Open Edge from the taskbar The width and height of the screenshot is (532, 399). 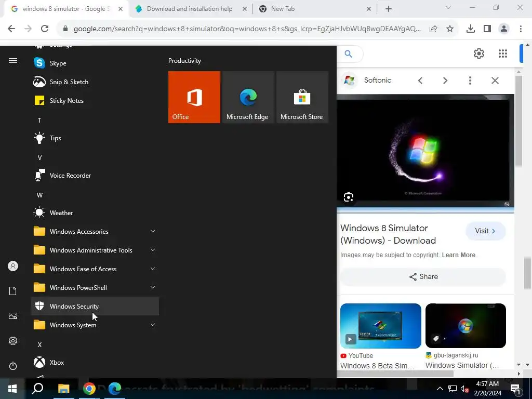pos(115,389)
